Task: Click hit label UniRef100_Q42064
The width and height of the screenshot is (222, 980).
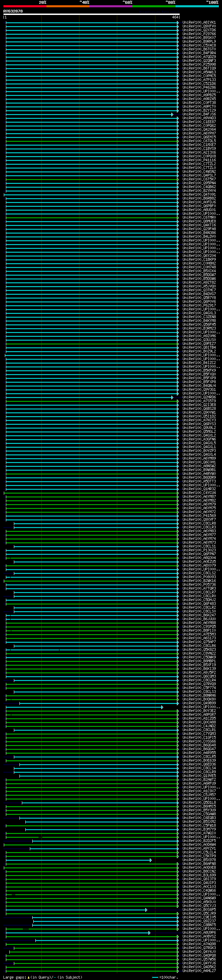Action: click(x=199, y=129)
